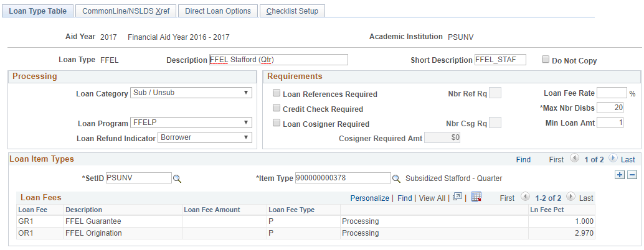The height and width of the screenshot is (250, 644).
Task: Open the Direct Loan Options tab
Action: point(217,11)
